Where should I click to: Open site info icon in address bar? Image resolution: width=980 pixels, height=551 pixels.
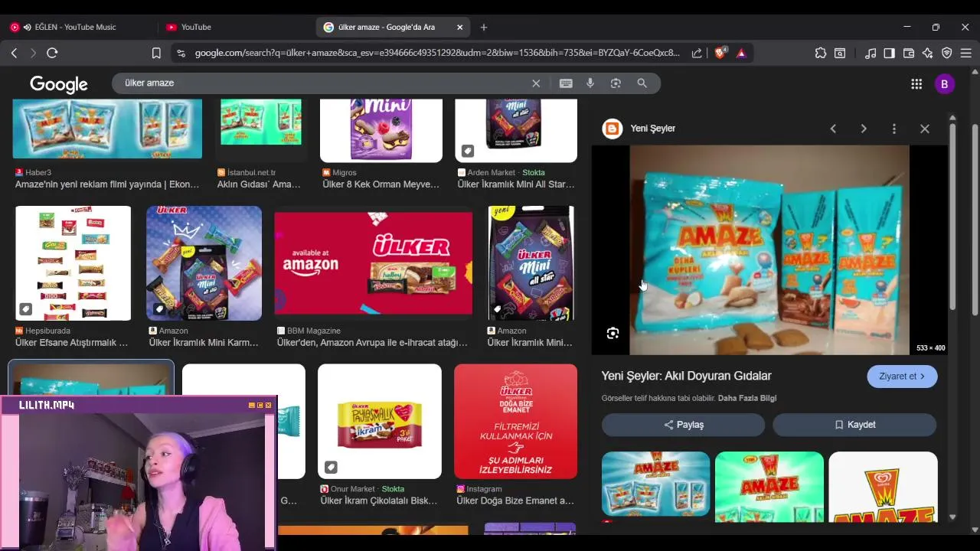tap(181, 53)
